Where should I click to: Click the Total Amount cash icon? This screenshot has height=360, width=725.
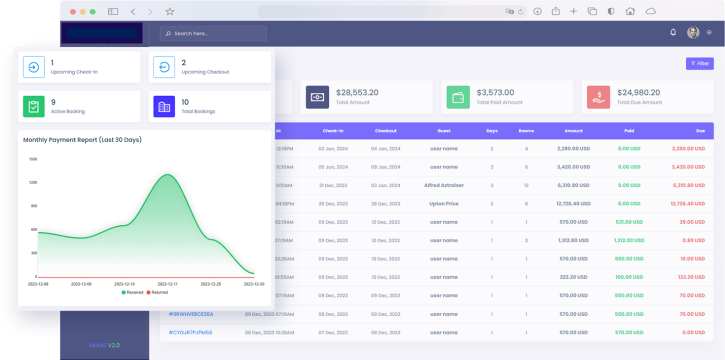pos(317,97)
